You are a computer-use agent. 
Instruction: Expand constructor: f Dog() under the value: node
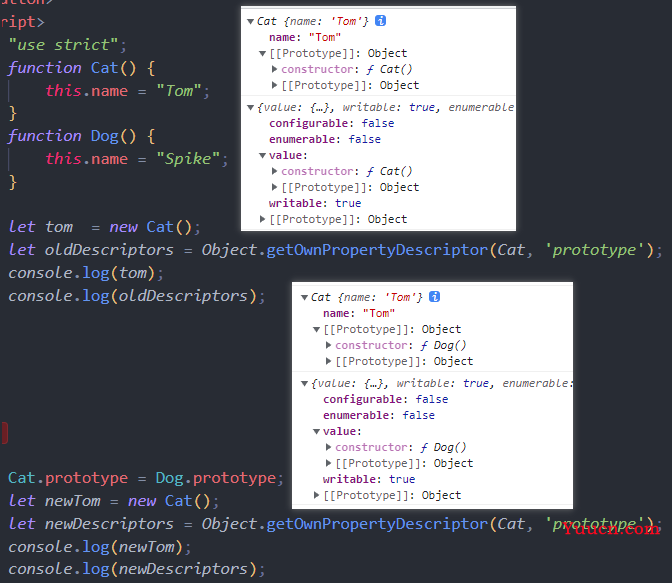pyautogui.click(x=329, y=447)
